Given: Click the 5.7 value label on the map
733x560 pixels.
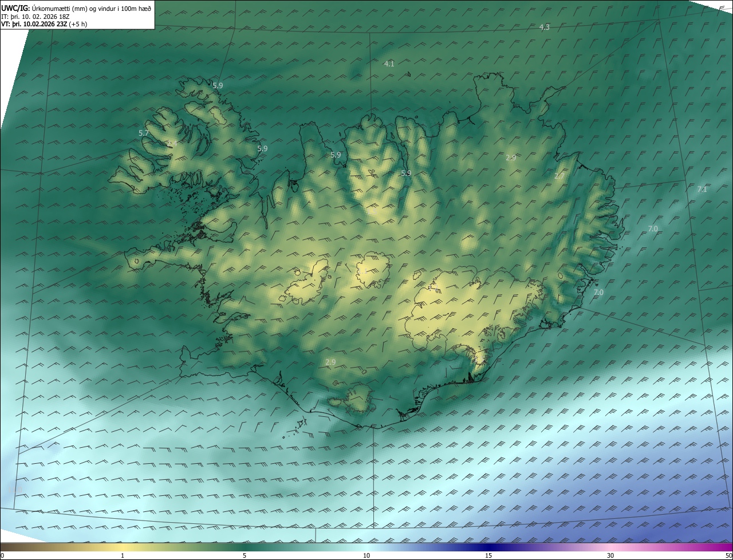Looking at the screenshot, I should pos(144,133).
